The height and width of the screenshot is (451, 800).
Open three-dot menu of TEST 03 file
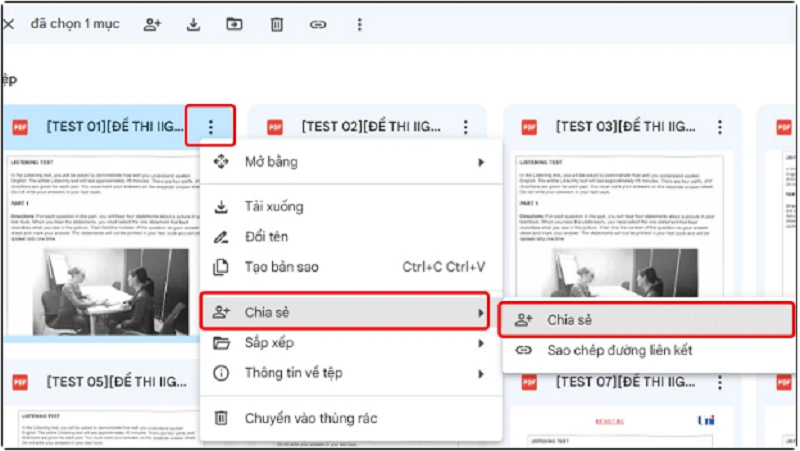(720, 127)
